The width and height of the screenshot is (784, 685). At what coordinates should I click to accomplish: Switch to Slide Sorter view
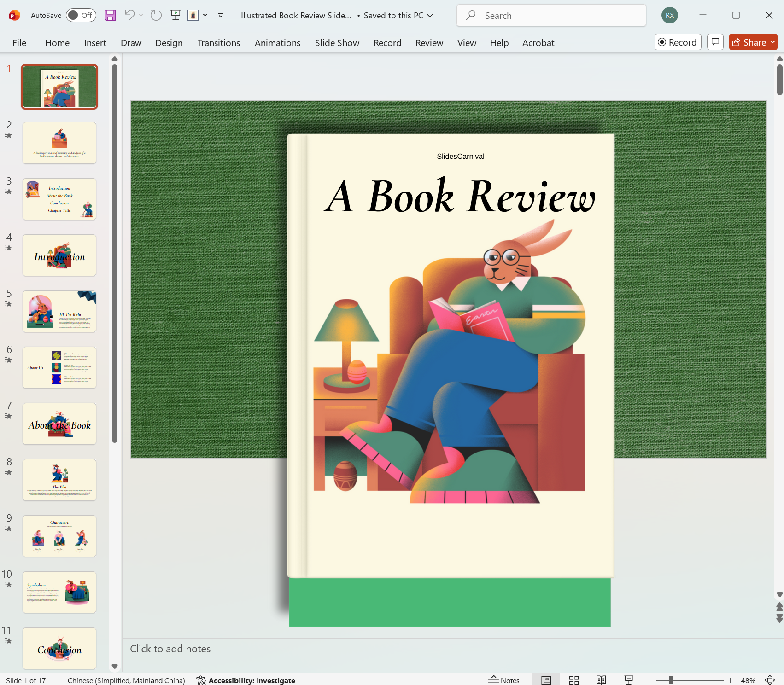click(x=573, y=680)
